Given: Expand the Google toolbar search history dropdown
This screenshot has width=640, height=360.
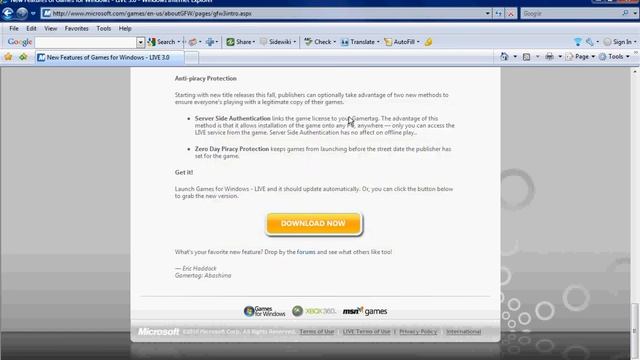Looking at the screenshot, I should [x=140, y=42].
